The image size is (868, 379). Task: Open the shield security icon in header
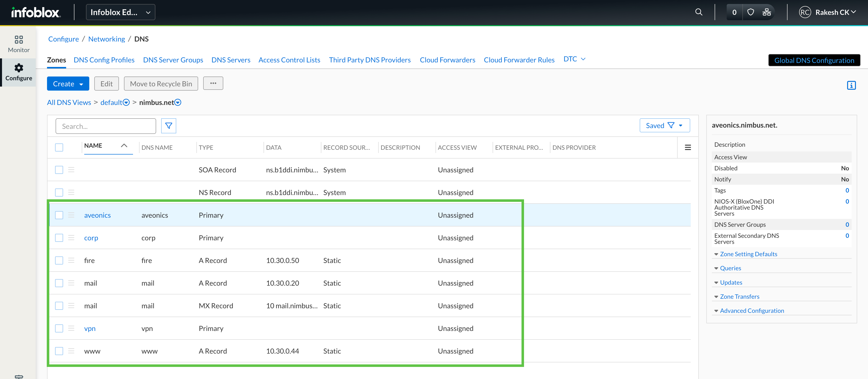(x=750, y=12)
